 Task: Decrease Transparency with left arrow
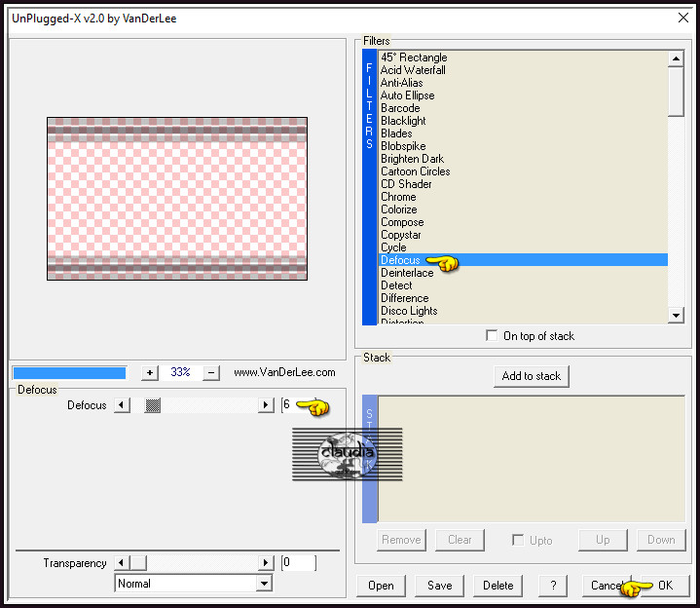coord(122,562)
